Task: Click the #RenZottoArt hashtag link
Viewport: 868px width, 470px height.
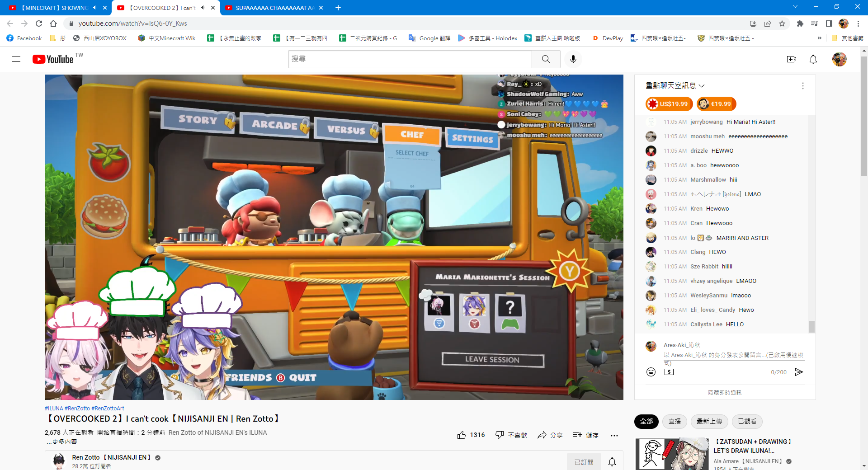Action: pyautogui.click(x=108, y=408)
